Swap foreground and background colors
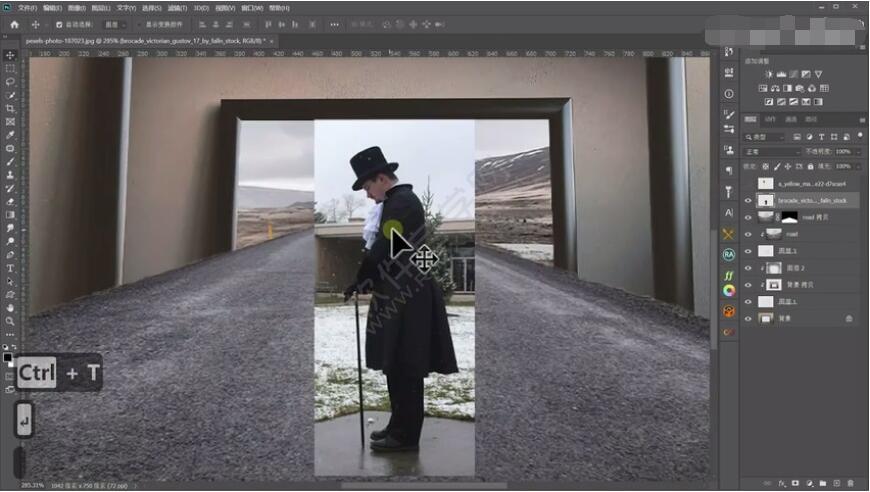 click(14, 347)
